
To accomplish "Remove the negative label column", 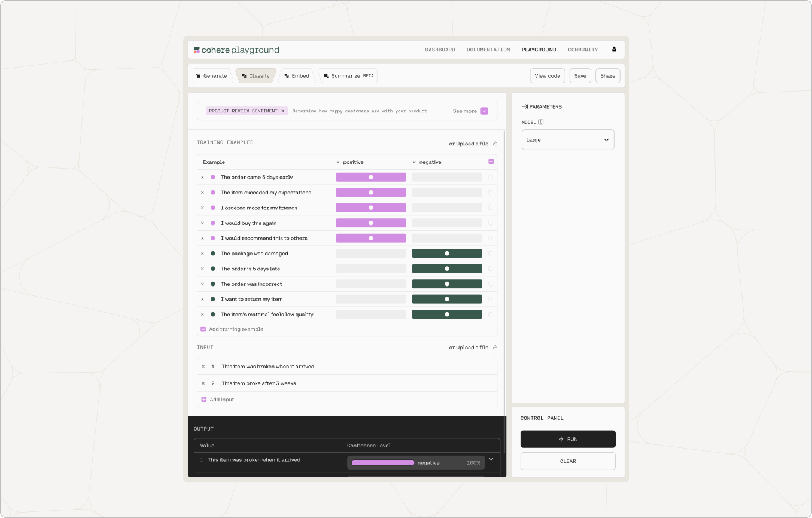I will click(414, 162).
